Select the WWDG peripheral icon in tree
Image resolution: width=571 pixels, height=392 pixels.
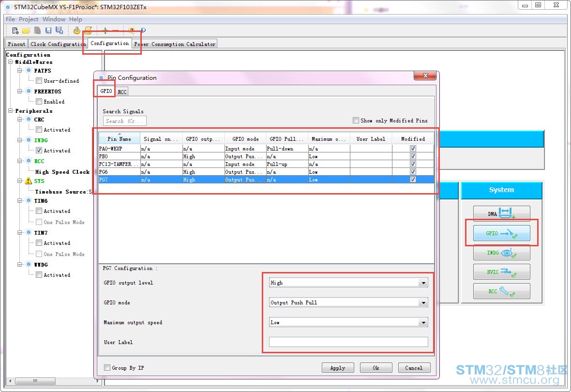[x=29, y=264]
